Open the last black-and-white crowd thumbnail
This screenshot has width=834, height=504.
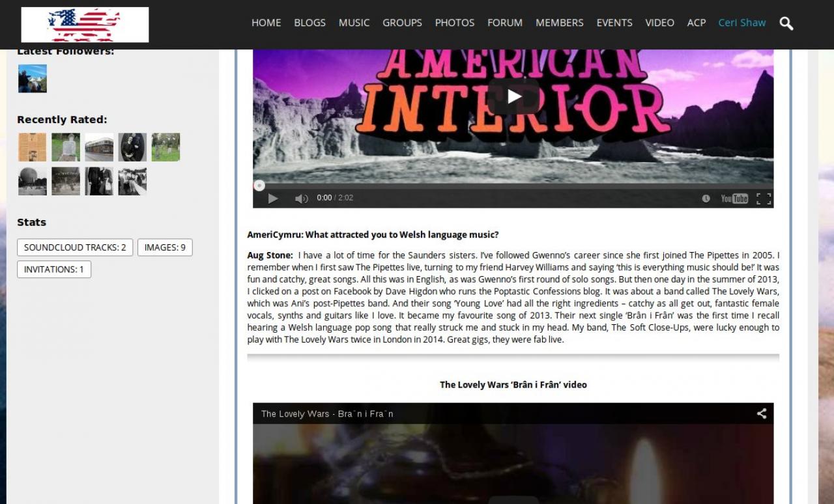tap(132, 181)
